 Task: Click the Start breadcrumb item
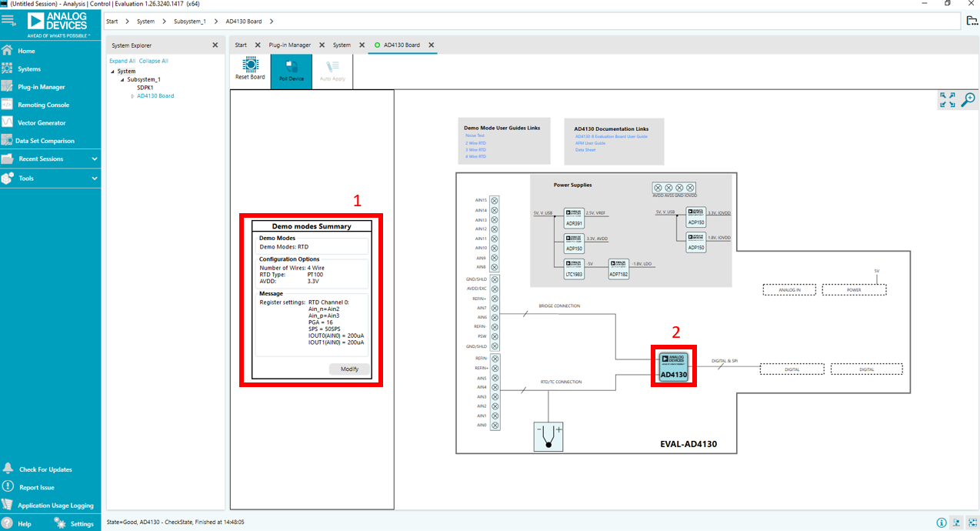coord(112,22)
